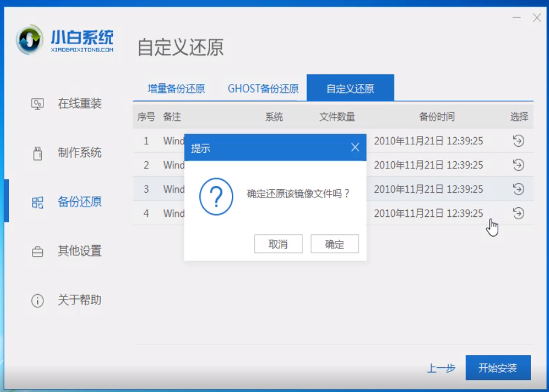The height and width of the screenshot is (392, 549).
Task: Click the 其他设置 briefcase icon
Action: click(x=37, y=251)
